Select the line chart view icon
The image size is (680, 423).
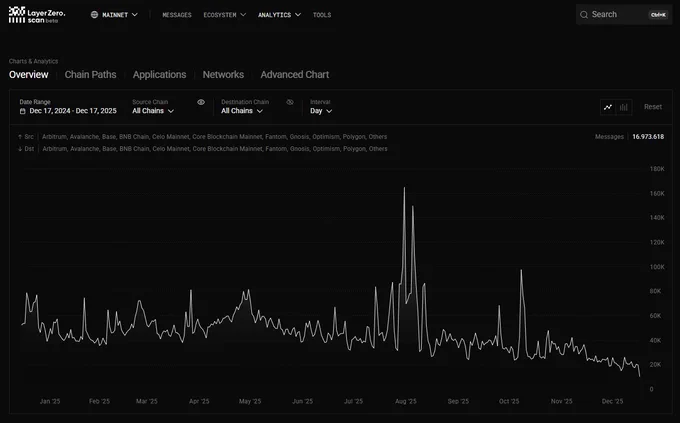pyautogui.click(x=608, y=107)
